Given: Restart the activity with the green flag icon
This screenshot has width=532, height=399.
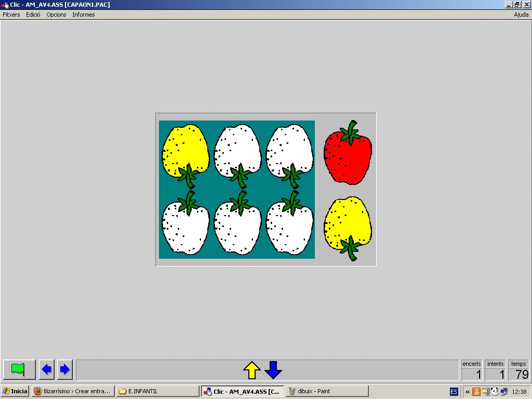Looking at the screenshot, I should click(19, 369).
